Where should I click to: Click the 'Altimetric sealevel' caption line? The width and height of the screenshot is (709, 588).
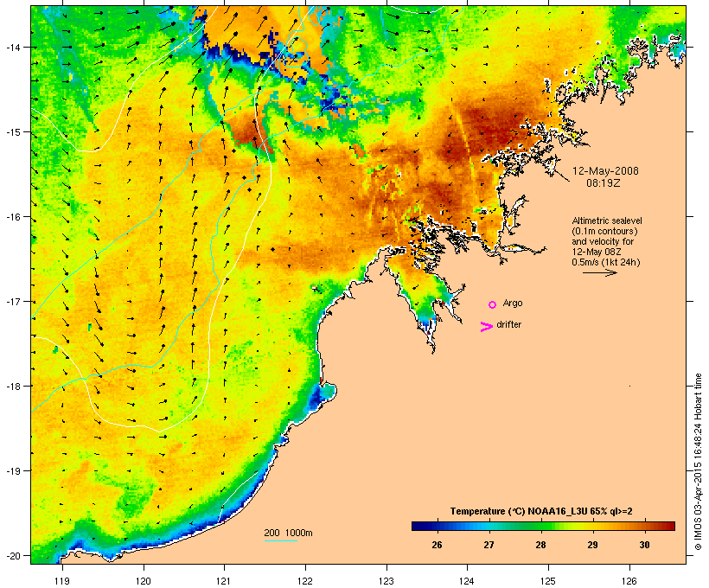[x=607, y=220]
